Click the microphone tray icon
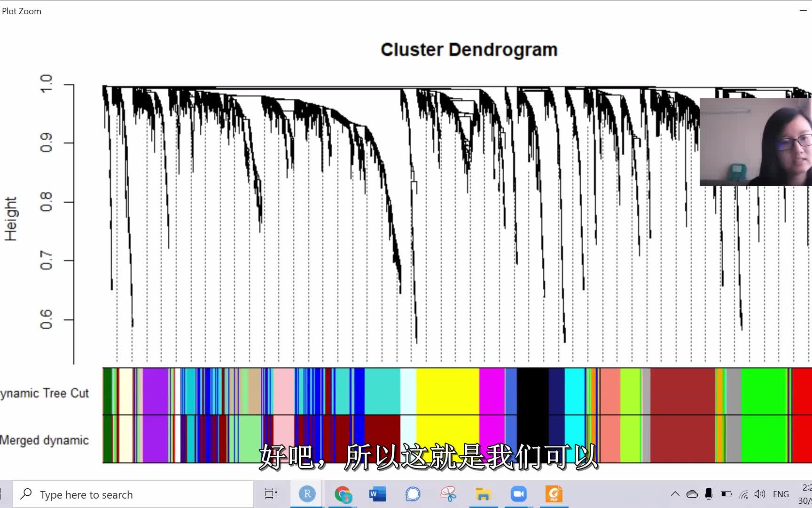Image resolution: width=812 pixels, height=508 pixels. pos(709,494)
